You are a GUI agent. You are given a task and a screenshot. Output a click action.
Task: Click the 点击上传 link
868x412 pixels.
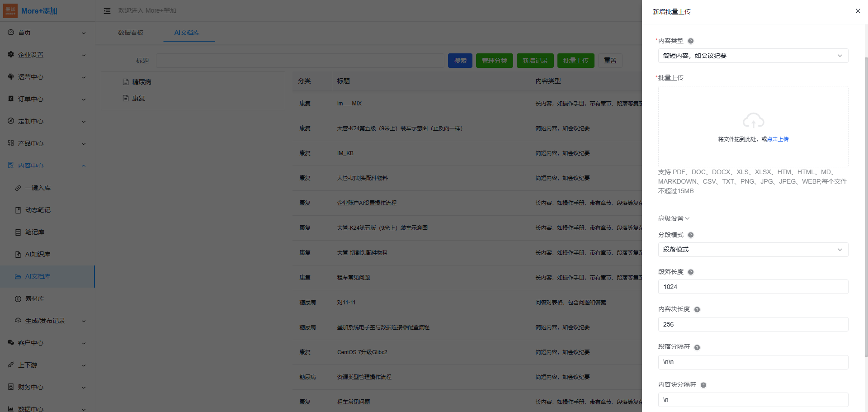(x=778, y=139)
